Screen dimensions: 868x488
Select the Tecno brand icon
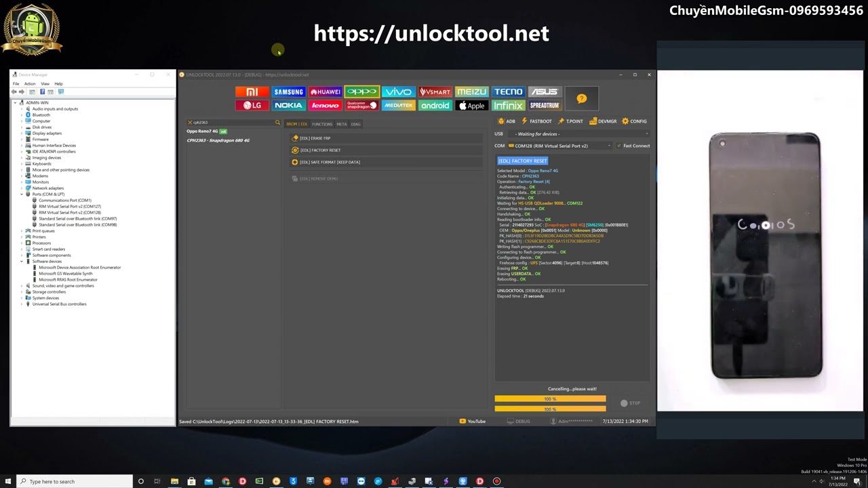point(508,91)
